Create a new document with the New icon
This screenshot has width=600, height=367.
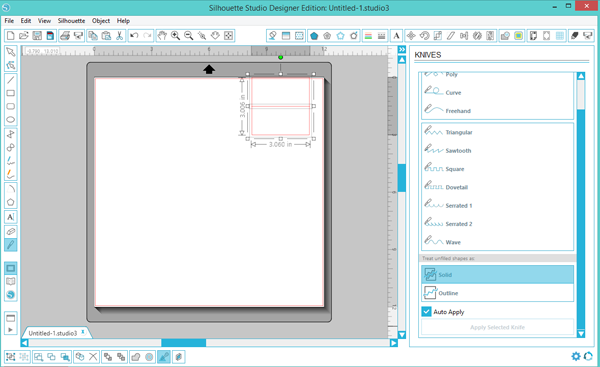pos(11,36)
